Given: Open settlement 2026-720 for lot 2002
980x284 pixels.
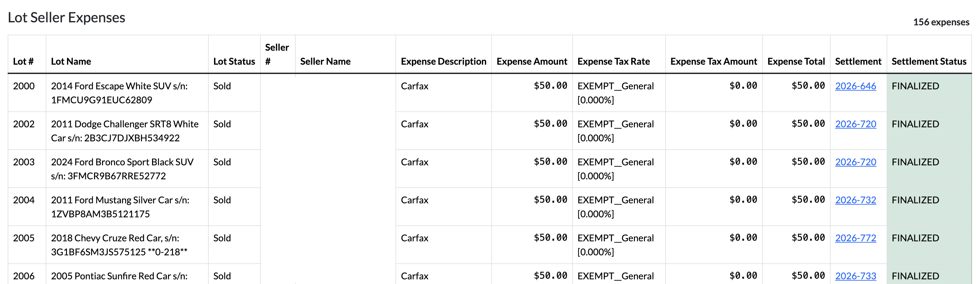Looking at the screenshot, I should click(x=855, y=124).
